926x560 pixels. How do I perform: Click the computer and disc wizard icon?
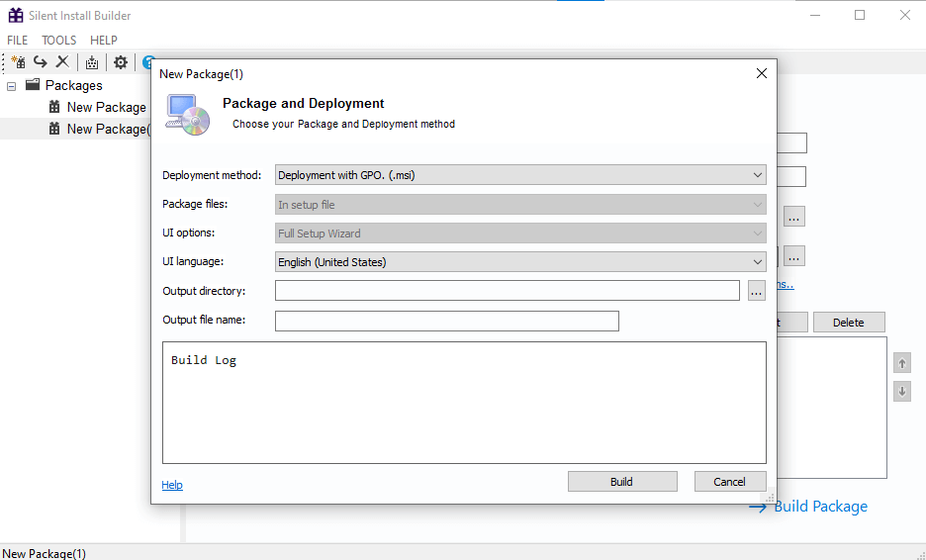[187, 115]
